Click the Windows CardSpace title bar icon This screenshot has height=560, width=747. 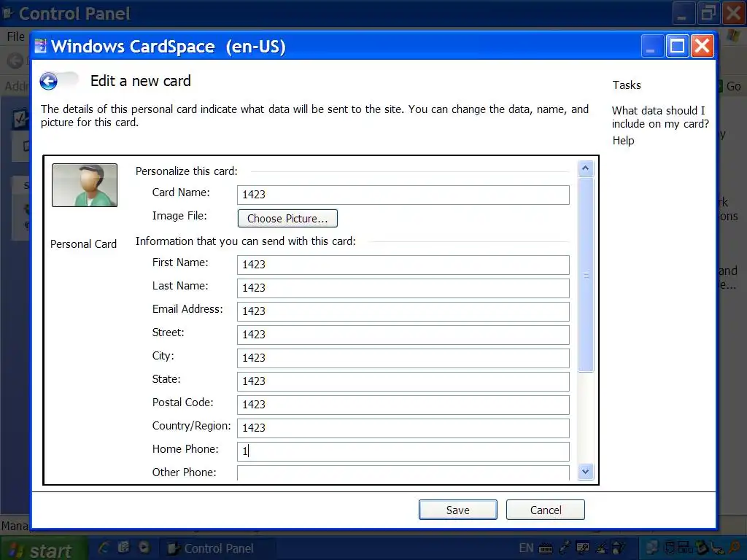point(41,46)
